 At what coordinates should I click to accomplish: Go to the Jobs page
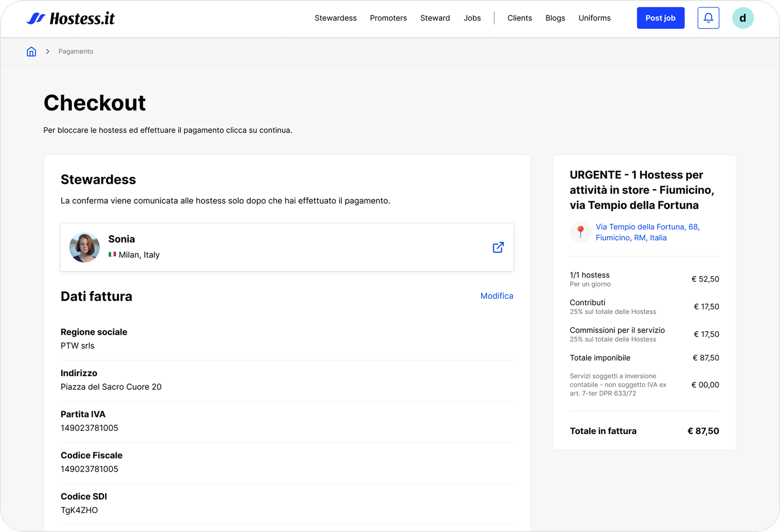472,18
